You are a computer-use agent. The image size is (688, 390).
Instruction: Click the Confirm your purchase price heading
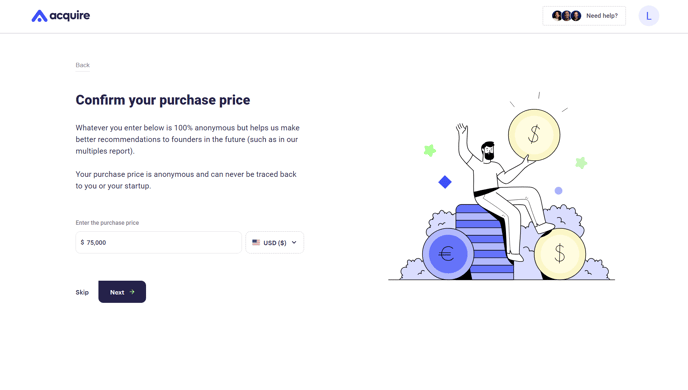tap(163, 100)
